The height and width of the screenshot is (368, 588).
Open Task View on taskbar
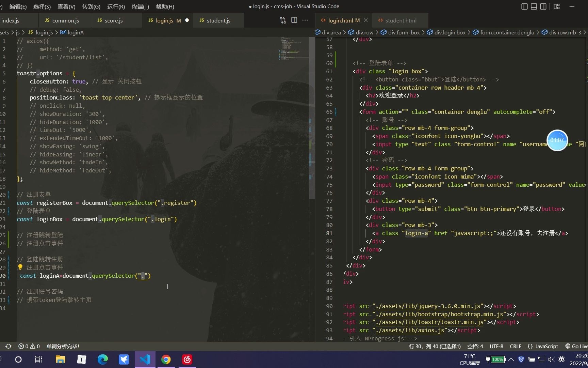pyautogui.click(x=39, y=359)
